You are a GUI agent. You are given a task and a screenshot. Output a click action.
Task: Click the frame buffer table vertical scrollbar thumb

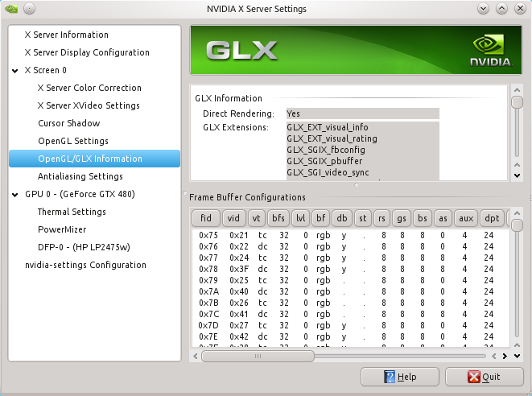(x=517, y=225)
